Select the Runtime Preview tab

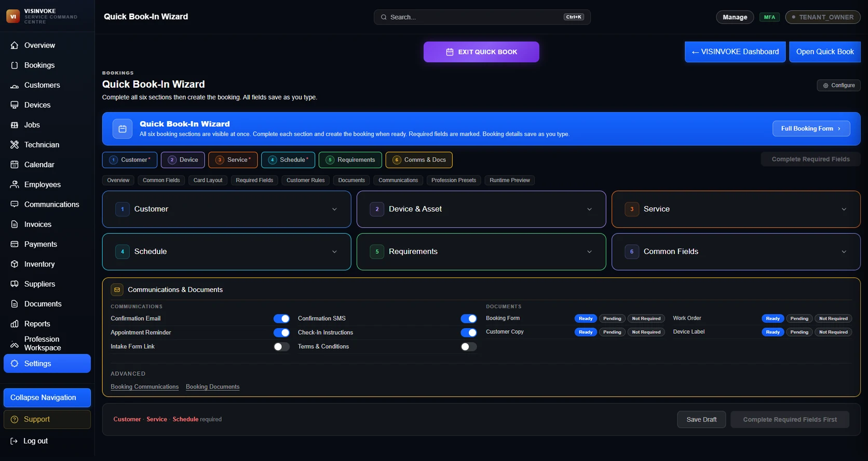pos(510,180)
